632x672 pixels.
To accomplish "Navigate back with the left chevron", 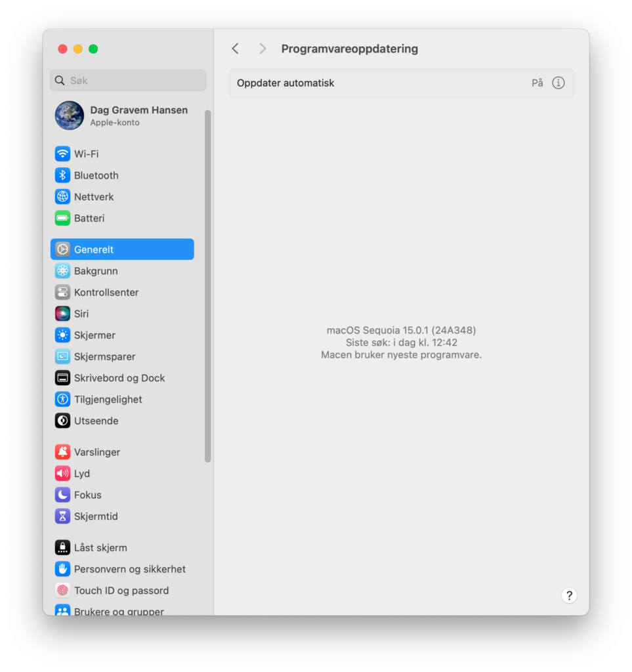I will (x=235, y=48).
